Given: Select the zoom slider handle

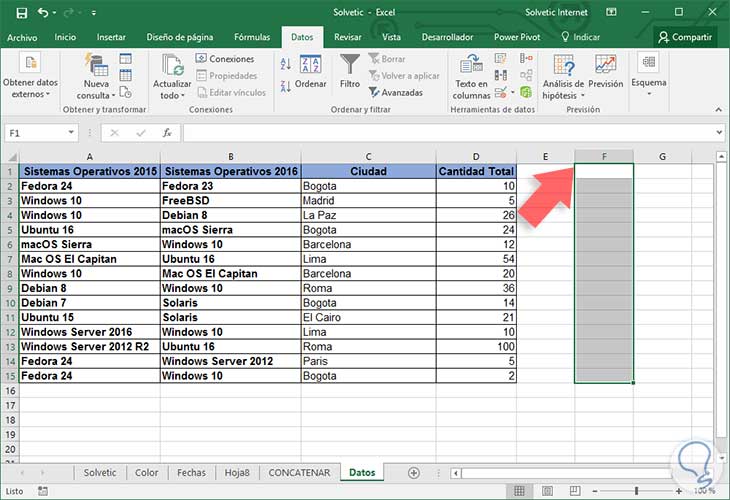Looking at the screenshot, I should (x=636, y=491).
